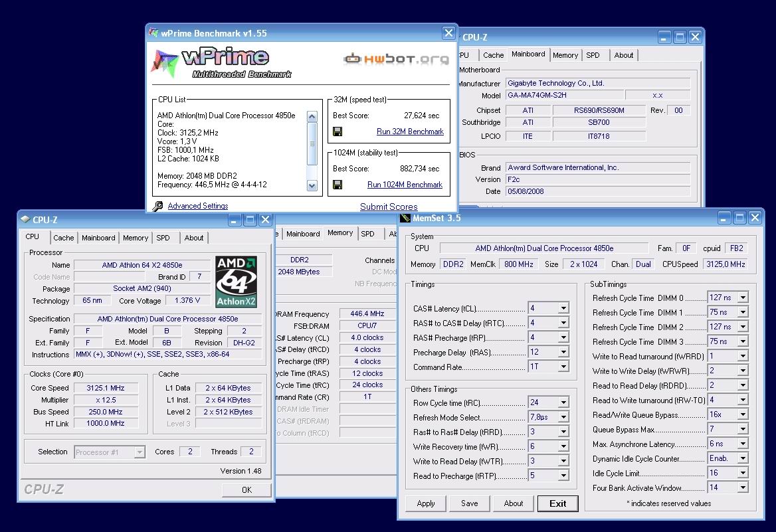Viewport: 776px width, 532px height.
Task: Click the CPU List scrollbar thumb
Action: (x=312, y=143)
